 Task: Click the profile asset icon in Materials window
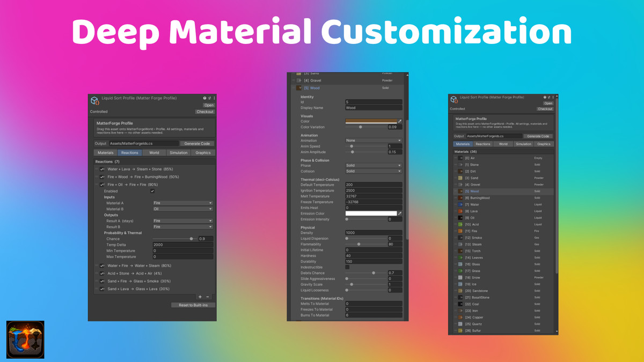[454, 100]
